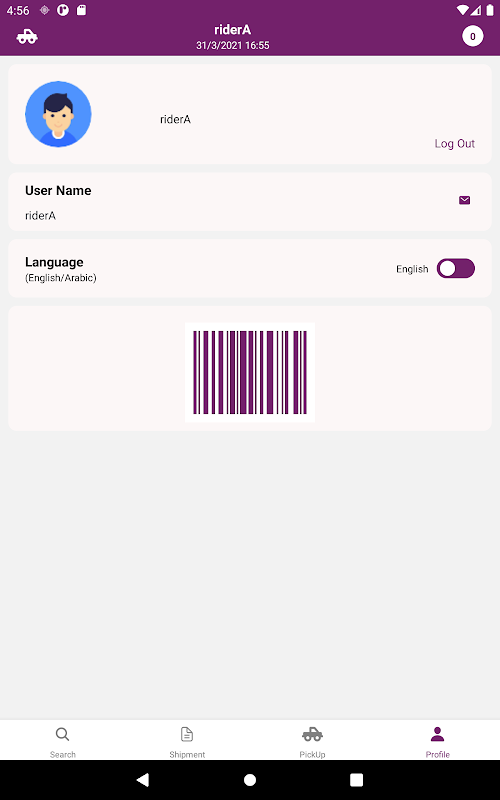Log Out of the account

455,143
